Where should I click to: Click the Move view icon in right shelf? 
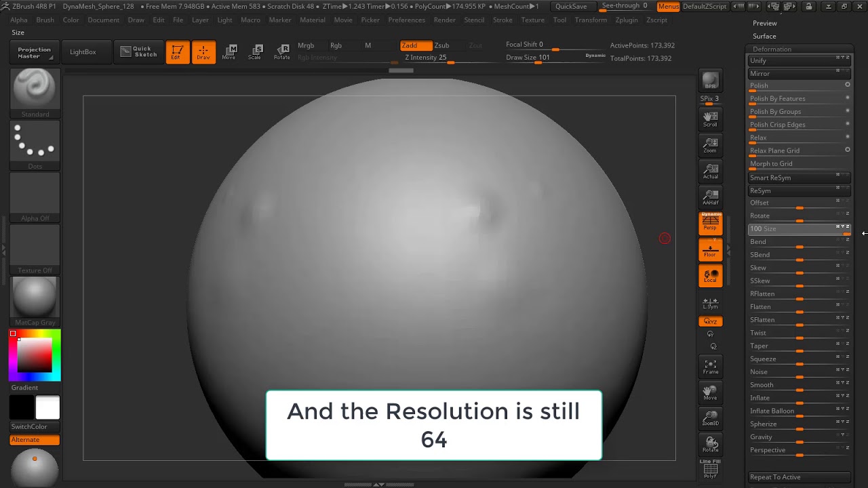[x=710, y=392]
